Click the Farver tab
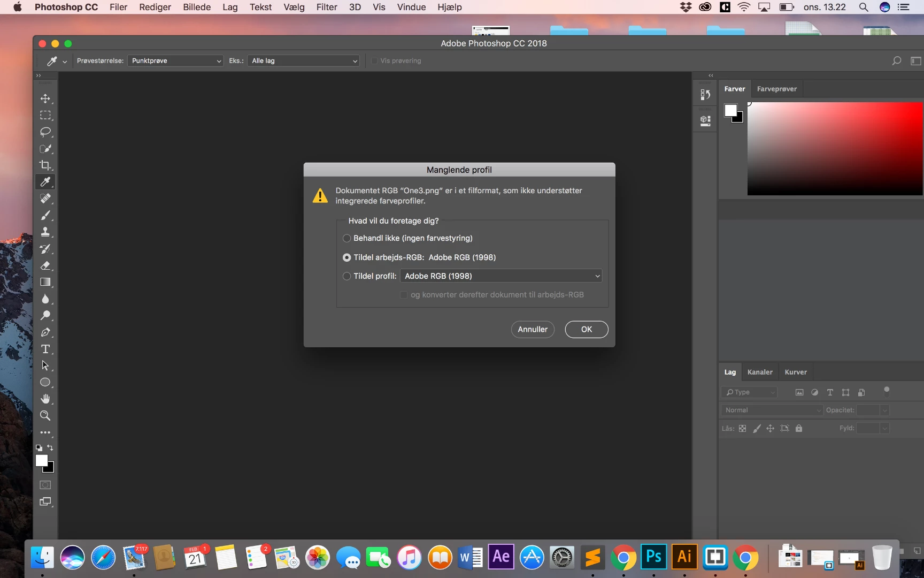This screenshot has height=578, width=924. 735,89
